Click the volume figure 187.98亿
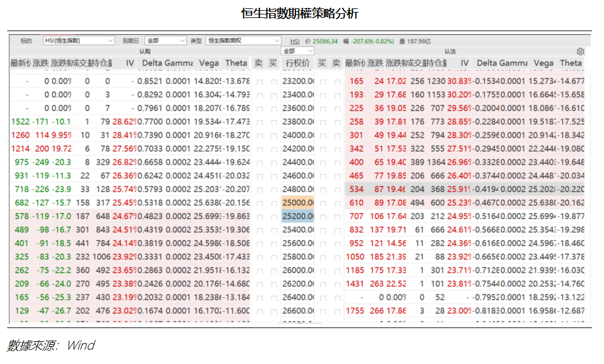 419,41
